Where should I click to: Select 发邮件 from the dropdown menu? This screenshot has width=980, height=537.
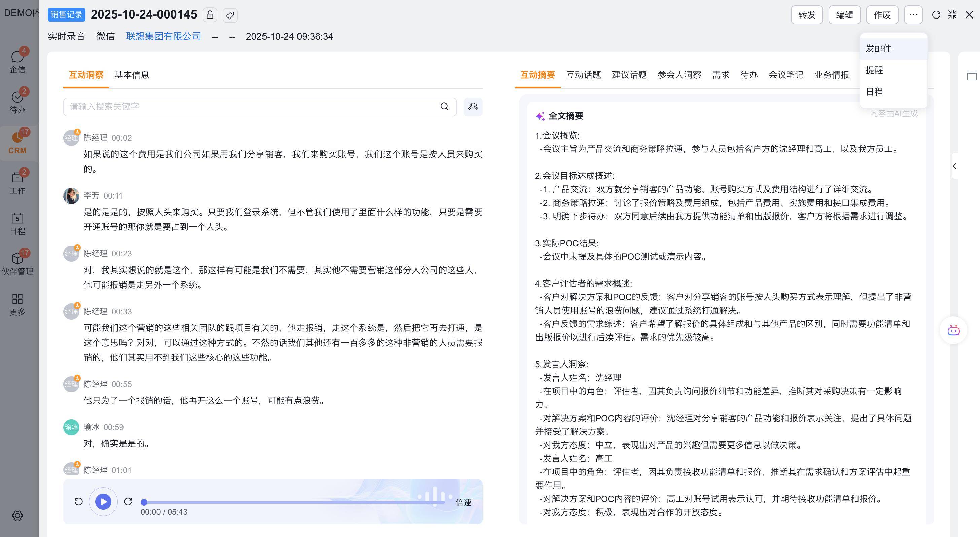[878, 49]
